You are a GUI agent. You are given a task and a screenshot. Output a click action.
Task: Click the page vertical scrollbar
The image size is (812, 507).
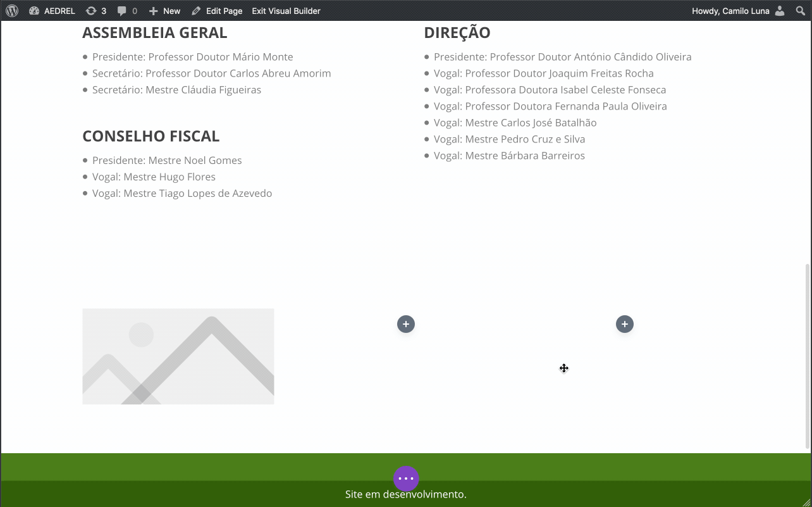point(807,354)
